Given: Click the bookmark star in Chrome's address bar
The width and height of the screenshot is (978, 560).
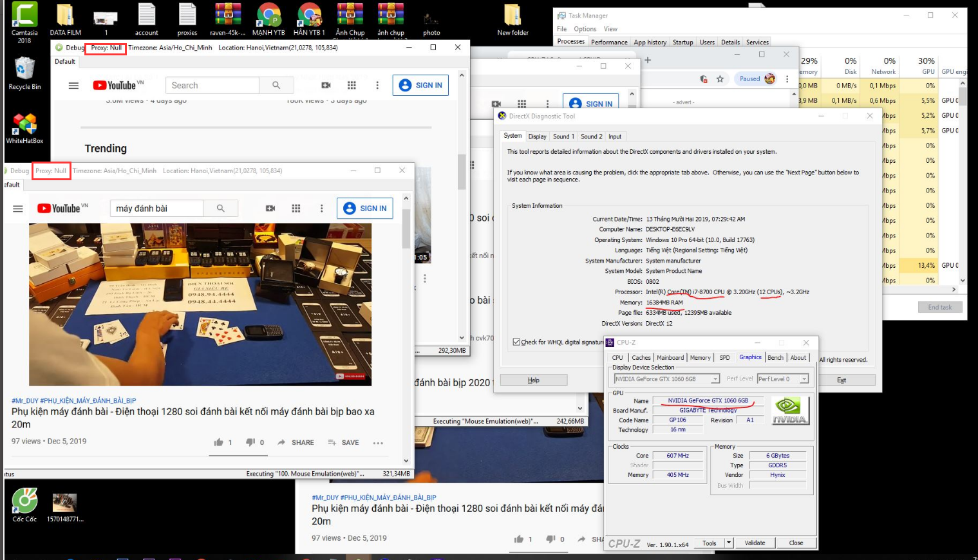Looking at the screenshot, I should tap(720, 79).
